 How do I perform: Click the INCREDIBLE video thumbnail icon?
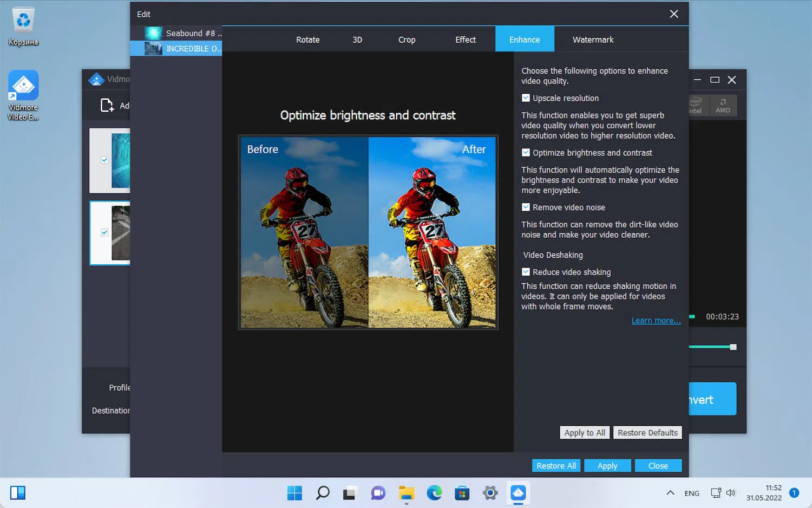(x=153, y=48)
